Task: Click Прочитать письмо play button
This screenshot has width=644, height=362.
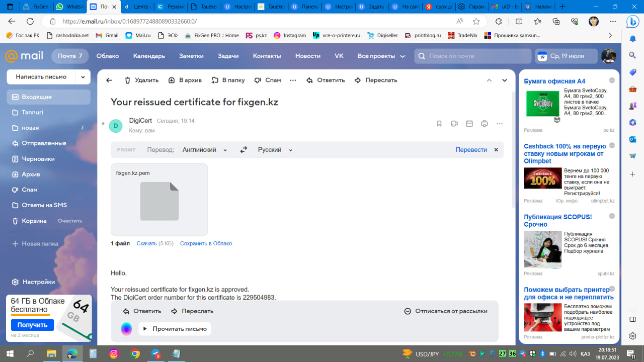Action: pos(175,329)
